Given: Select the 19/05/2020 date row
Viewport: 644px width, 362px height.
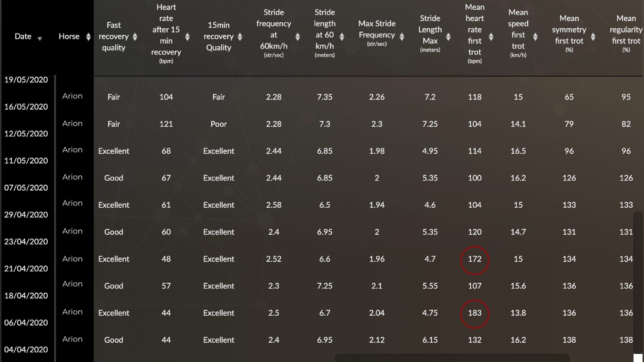Looking at the screenshot, I should point(26,80).
